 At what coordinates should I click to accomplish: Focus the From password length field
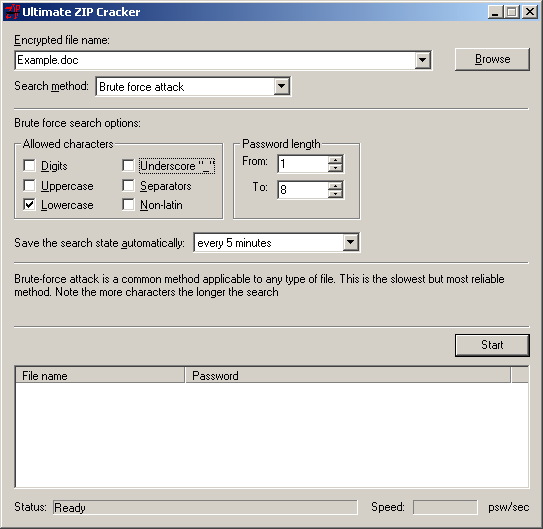pos(303,164)
